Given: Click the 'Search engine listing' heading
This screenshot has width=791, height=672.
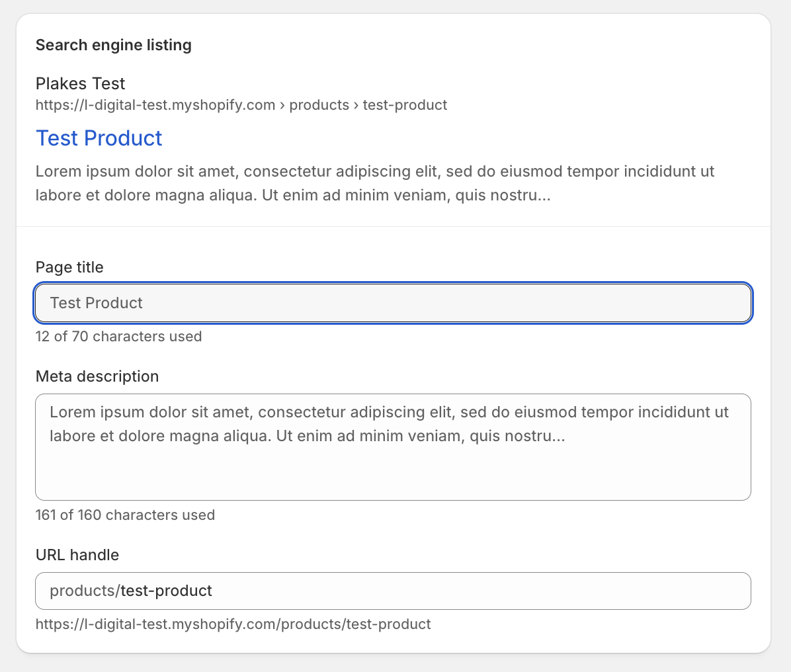Looking at the screenshot, I should 114,45.
